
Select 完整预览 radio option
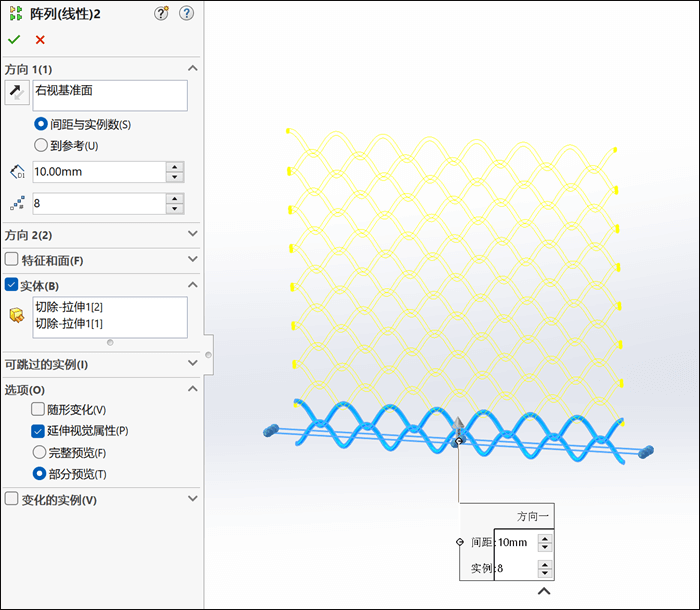(x=39, y=452)
